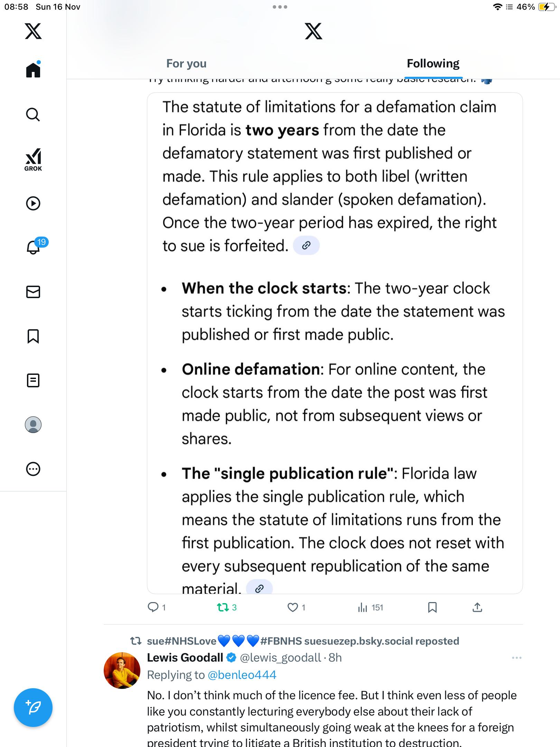Screen dimensions: 560x747
Task: Open Search from the sidebar
Action: (x=33, y=114)
